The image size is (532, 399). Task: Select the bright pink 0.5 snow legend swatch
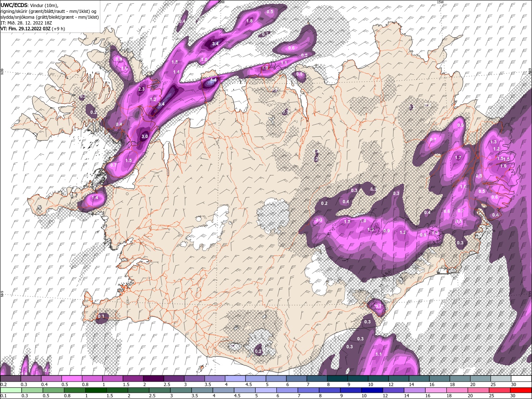(72, 379)
